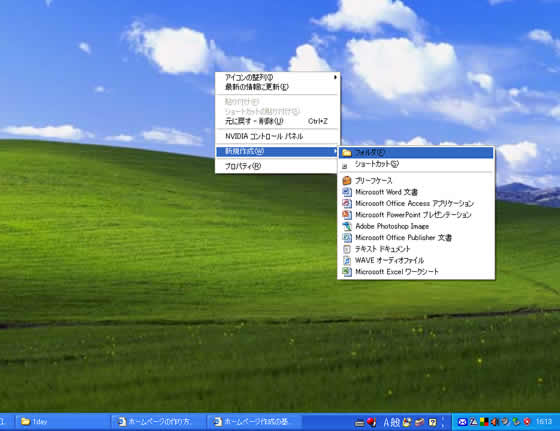560x431 pixels.
Task: Click 最新の情報に更新 to refresh the desktop
Action: (x=277, y=87)
